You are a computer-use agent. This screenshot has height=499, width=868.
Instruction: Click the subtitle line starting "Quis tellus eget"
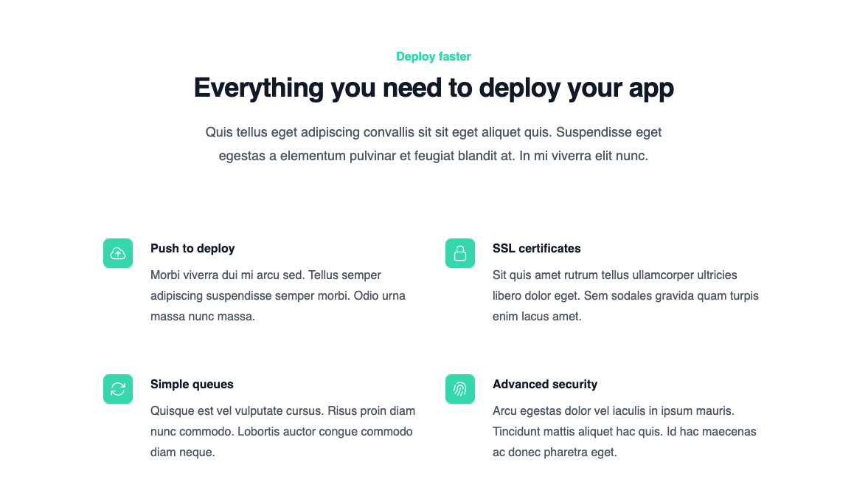click(x=434, y=133)
